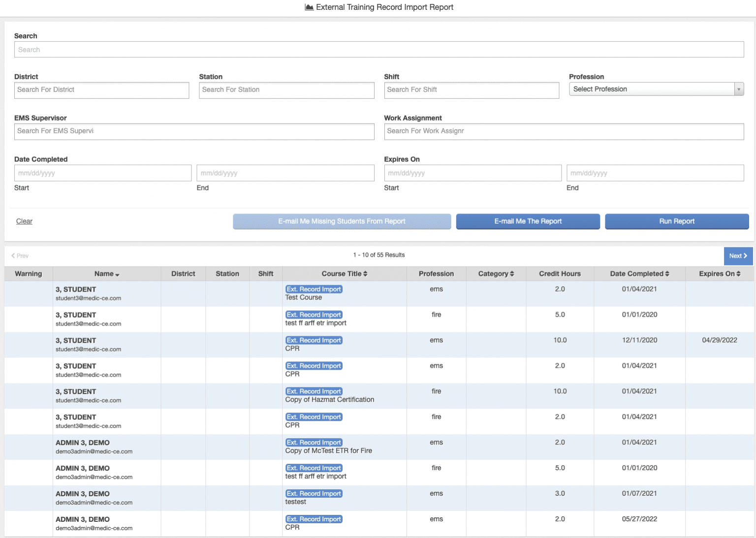Set Date Completed end date
The height and width of the screenshot is (538, 756).
click(x=285, y=173)
